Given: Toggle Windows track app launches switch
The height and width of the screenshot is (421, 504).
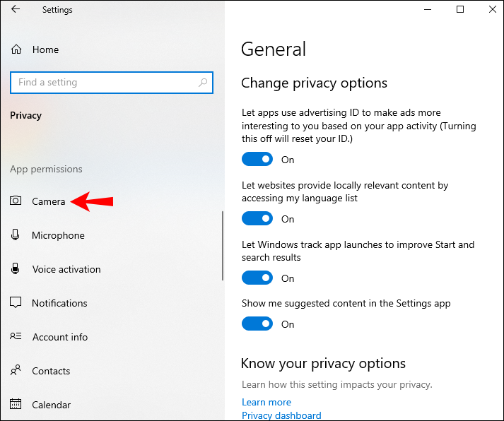Looking at the screenshot, I should [x=257, y=278].
